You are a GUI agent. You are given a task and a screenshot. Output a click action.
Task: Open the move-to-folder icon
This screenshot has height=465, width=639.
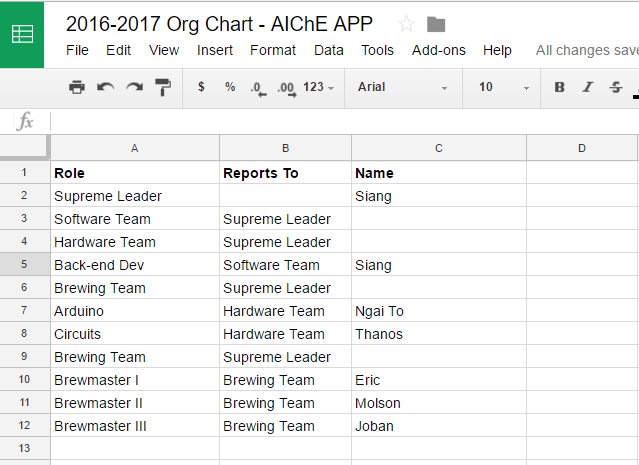[x=436, y=24]
